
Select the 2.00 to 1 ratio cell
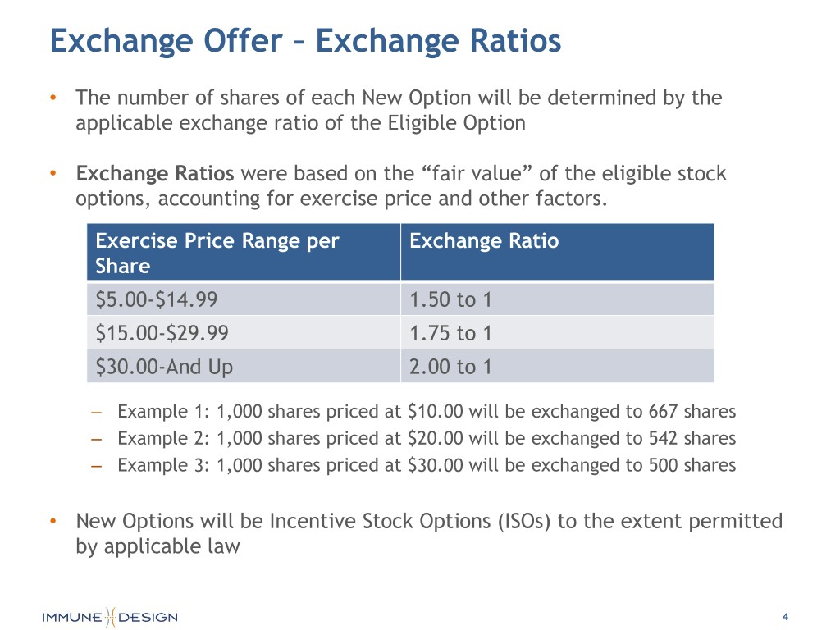click(450, 366)
